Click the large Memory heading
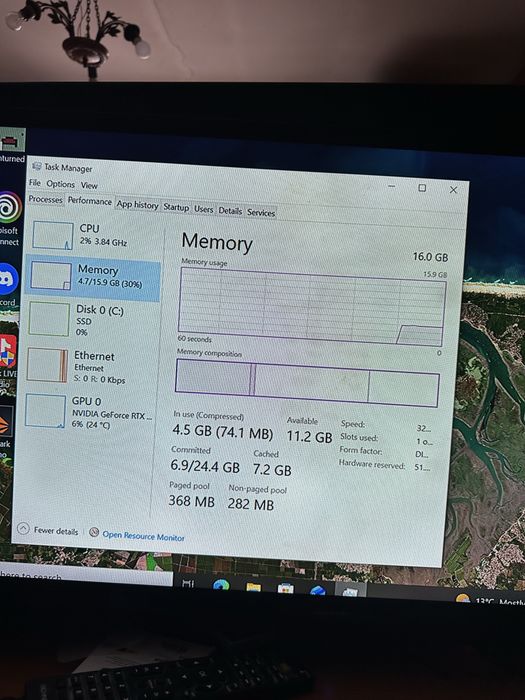The image size is (525, 700). coord(217,242)
